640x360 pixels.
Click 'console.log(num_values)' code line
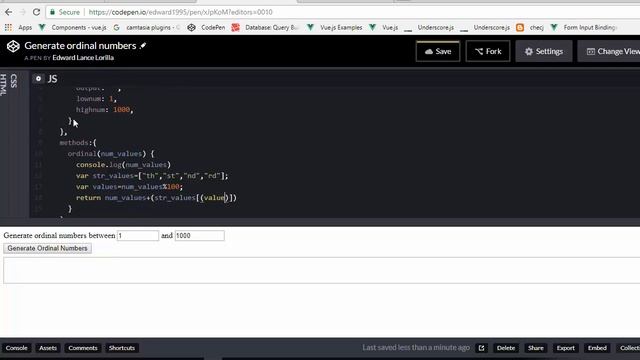point(123,165)
